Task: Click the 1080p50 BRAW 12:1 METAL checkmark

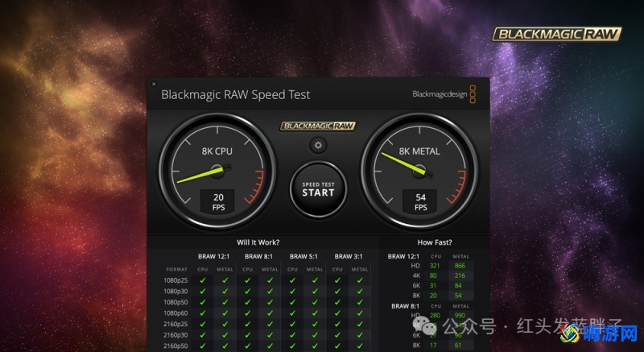Action: pyautogui.click(x=225, y=302)
